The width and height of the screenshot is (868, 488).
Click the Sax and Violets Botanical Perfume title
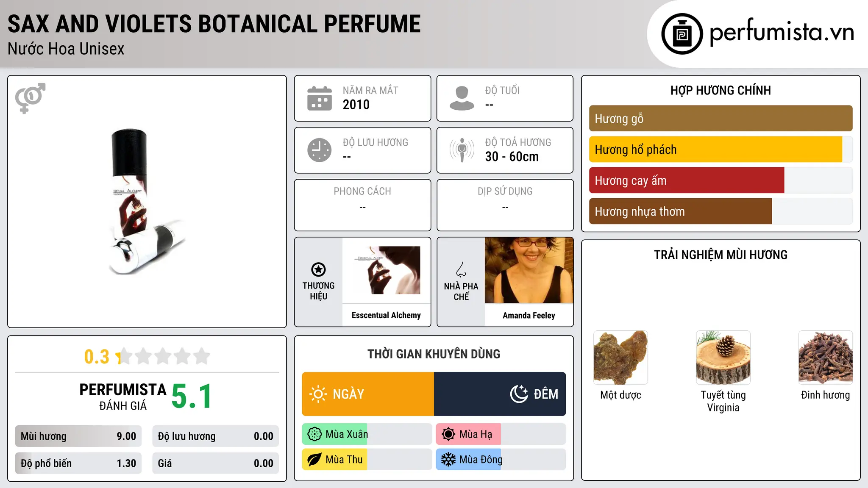click(x=214, y=24)
